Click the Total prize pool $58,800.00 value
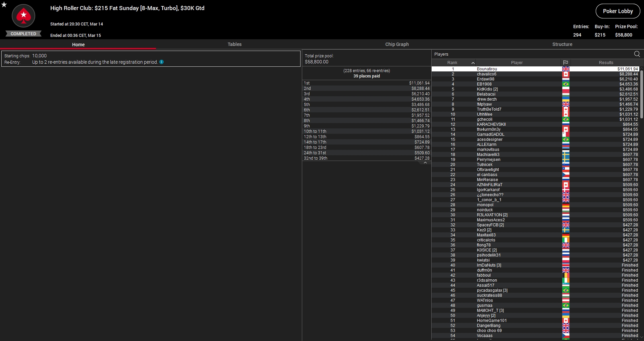The image size is (644, 341). point(317,62)
